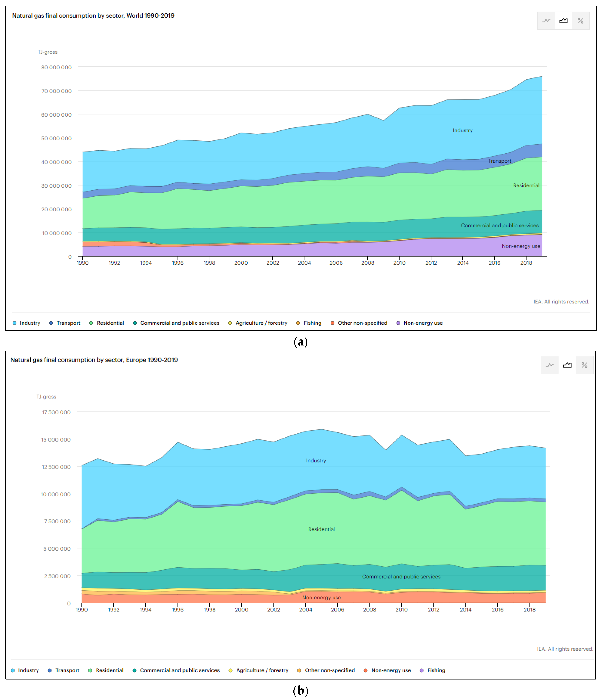Click percent view icon in Europe chart

click(584, 365)
